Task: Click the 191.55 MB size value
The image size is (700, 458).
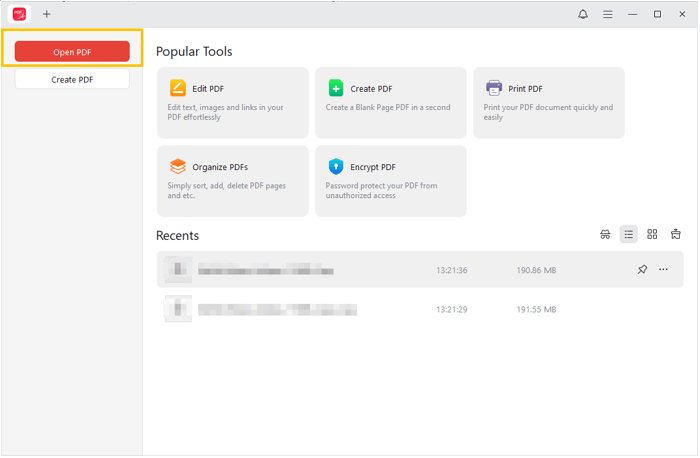Action: pos(536,309)
